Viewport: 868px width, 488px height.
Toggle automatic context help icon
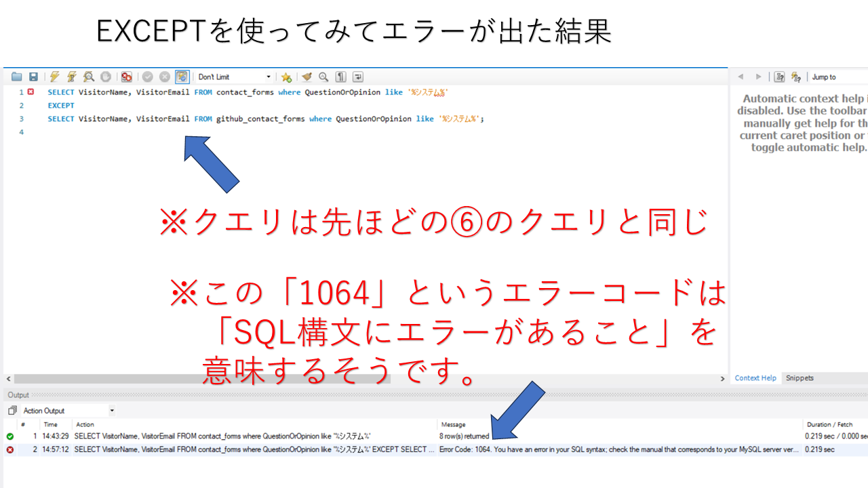780,77
